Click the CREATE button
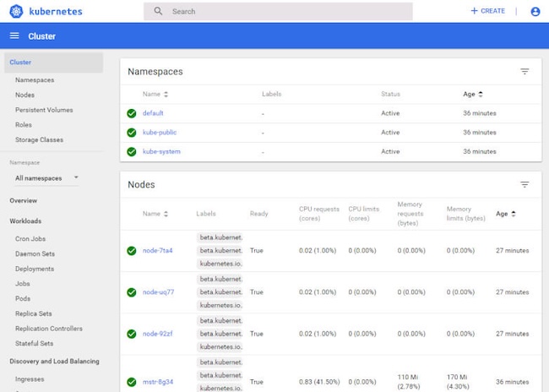The height and width of the screenshot is (392, 549). pos(488,11)
